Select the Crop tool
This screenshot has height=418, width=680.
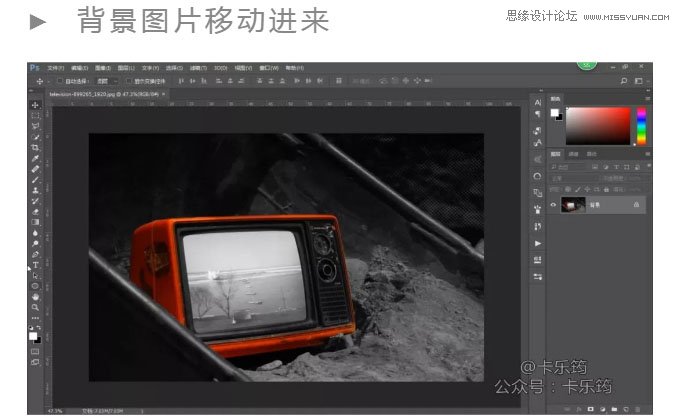(x=36, y=147)
